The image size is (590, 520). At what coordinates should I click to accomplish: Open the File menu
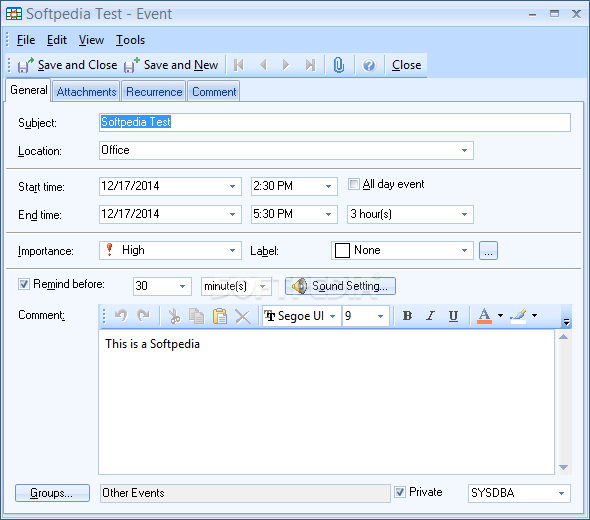[x=26, y=40]
